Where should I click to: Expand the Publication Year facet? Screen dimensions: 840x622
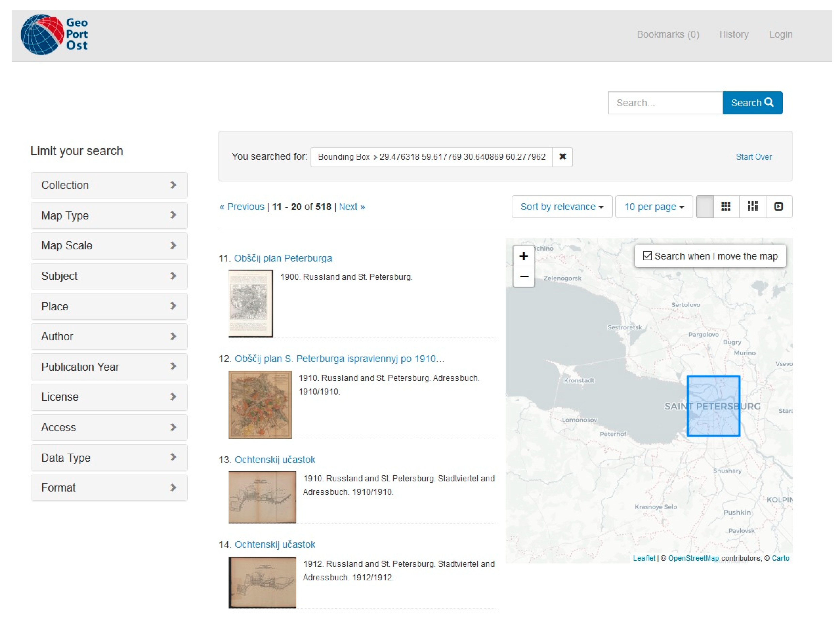click(109, 367)
